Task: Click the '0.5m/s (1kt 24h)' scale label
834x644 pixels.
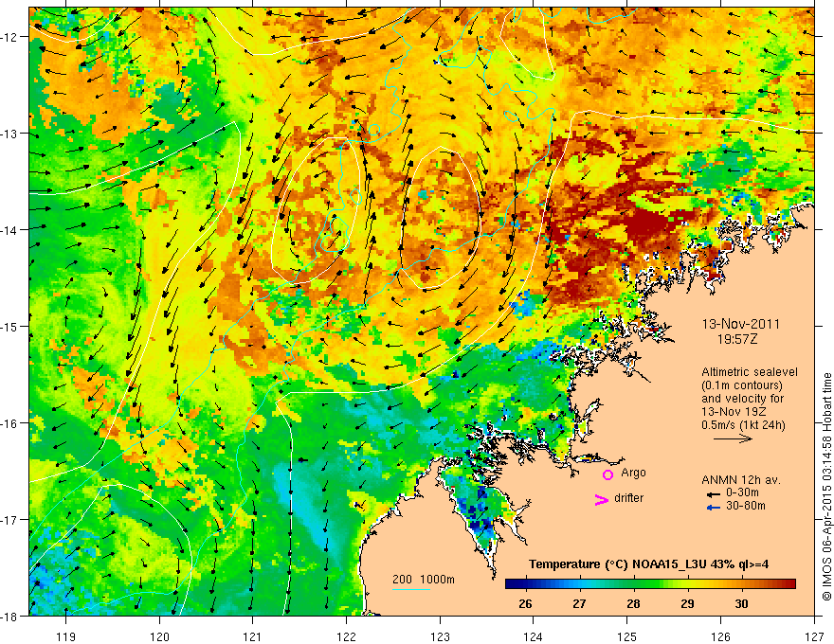Action: pyautogui.click(x=743, y=425)
